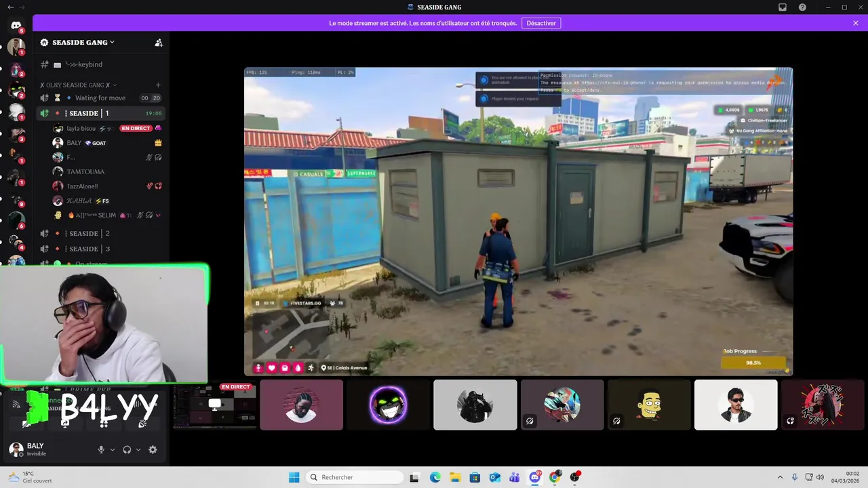Screen dimensions: 868x488
Task: Open weather widget showing 15°C
Action: pyautogui.click(x=31, y=477)
